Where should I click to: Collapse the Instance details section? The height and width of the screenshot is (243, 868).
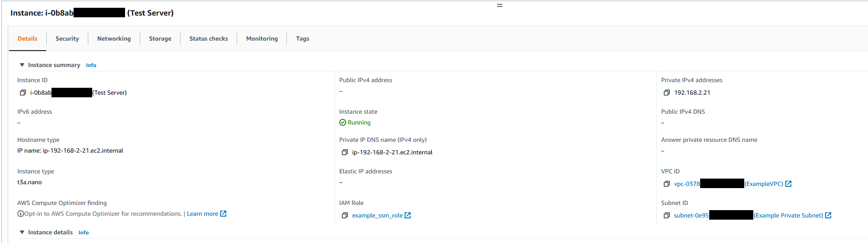click(x=22, y=232)
